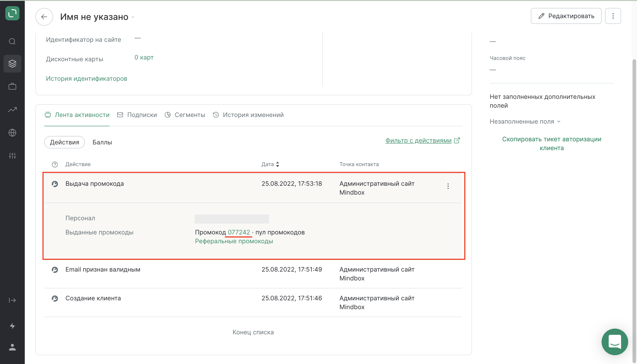
Task: Expand the sidebar with arrow icon
Action: pyautogui.click(x=12, y=300)
